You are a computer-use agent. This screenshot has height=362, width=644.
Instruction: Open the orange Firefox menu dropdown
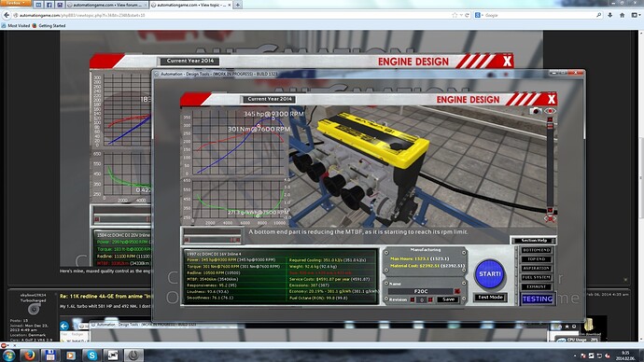coord(16,3)
